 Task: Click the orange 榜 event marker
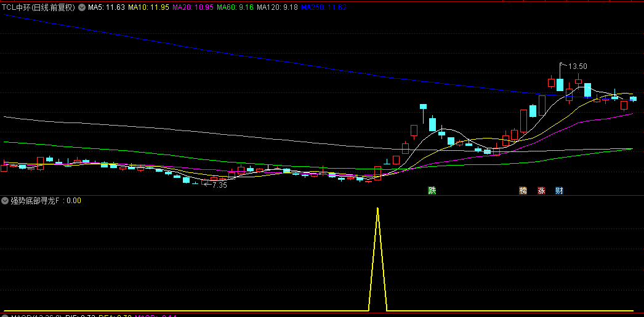coord(523,191)
